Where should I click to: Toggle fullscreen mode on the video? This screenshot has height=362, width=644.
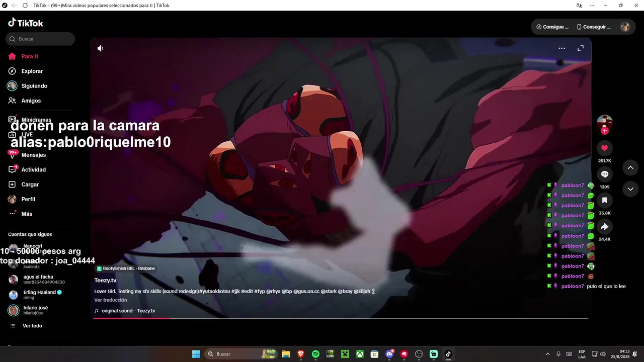(580, 48)
